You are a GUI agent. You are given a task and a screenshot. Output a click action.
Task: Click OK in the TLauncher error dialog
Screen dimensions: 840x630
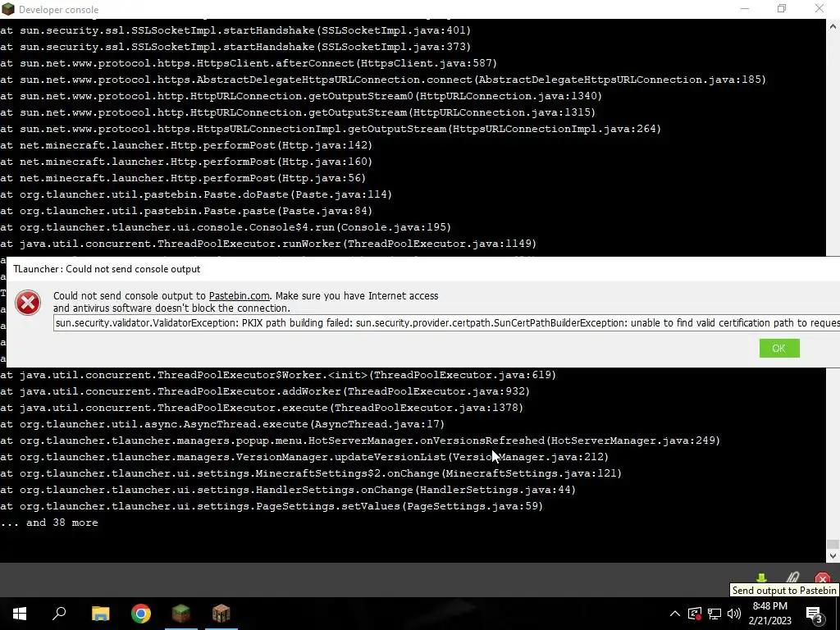pos(779,348)
